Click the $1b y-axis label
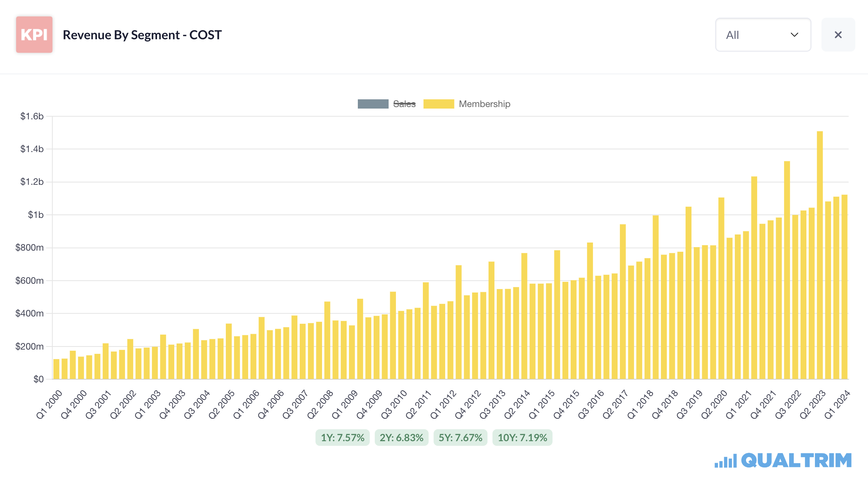868x482 pixels. point(36,215)
